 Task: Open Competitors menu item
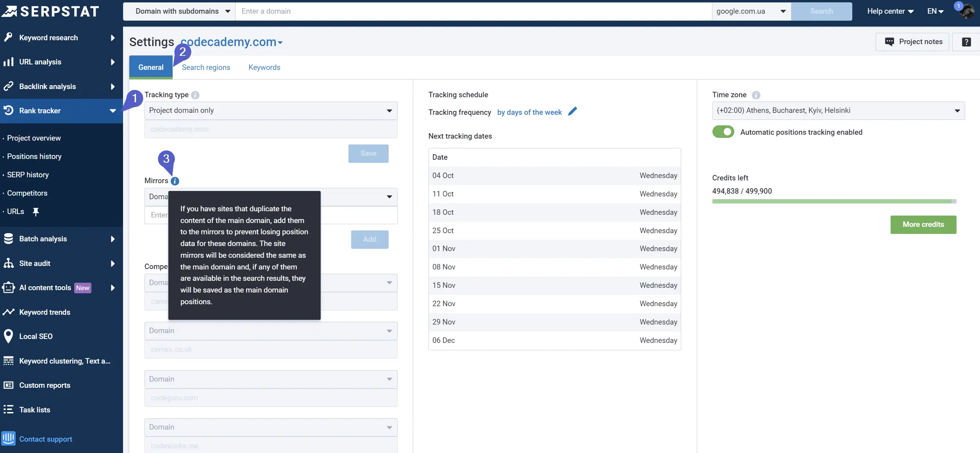27,193
